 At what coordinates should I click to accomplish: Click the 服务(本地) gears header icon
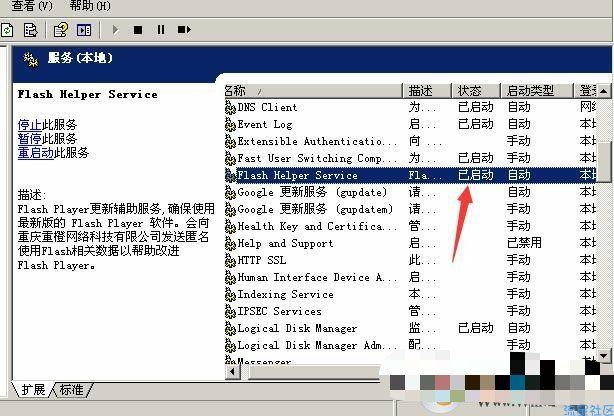[31, 60]
